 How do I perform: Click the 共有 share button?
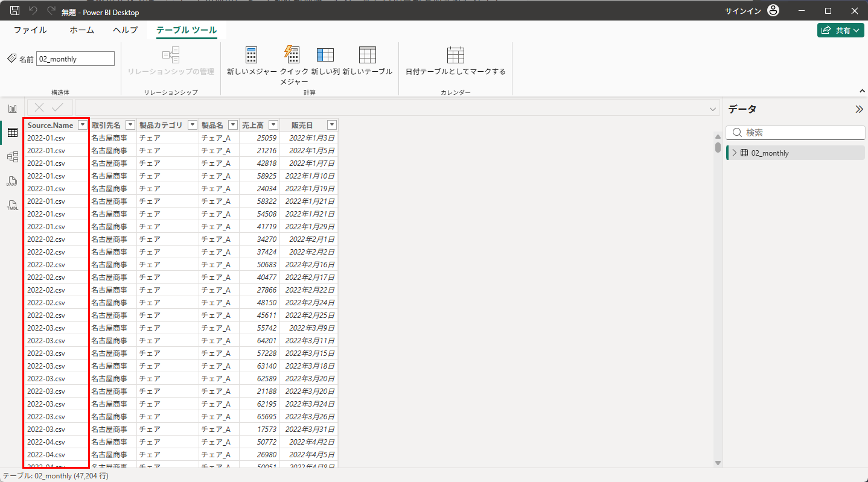(841, 30)
